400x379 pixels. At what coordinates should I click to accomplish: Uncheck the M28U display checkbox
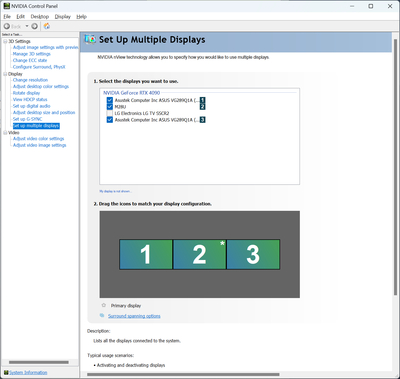click(110, 107)
